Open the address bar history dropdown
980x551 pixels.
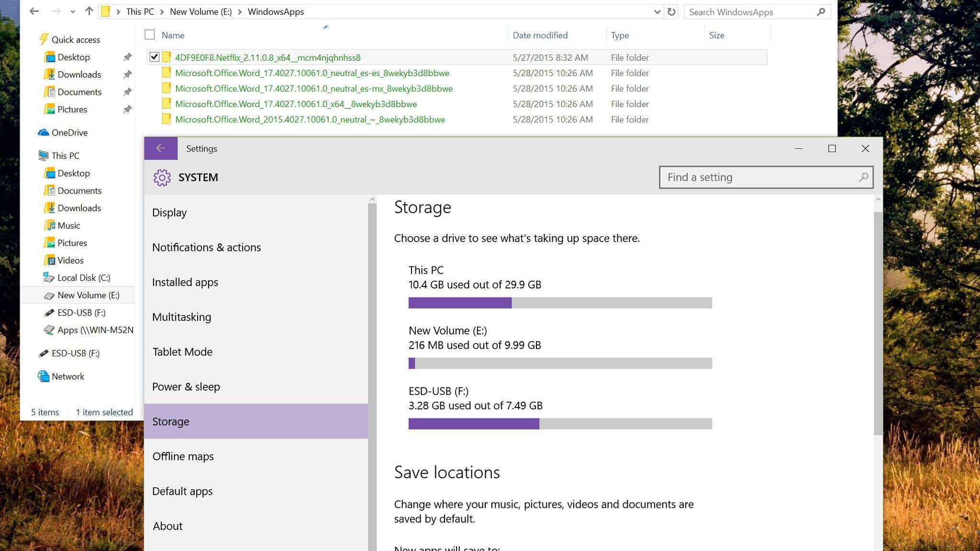[657, 12]
